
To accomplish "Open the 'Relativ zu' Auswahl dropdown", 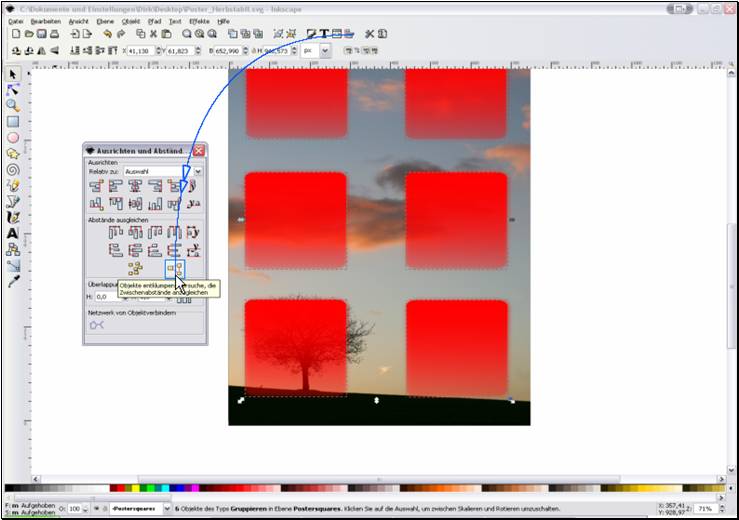I will 160,171.
